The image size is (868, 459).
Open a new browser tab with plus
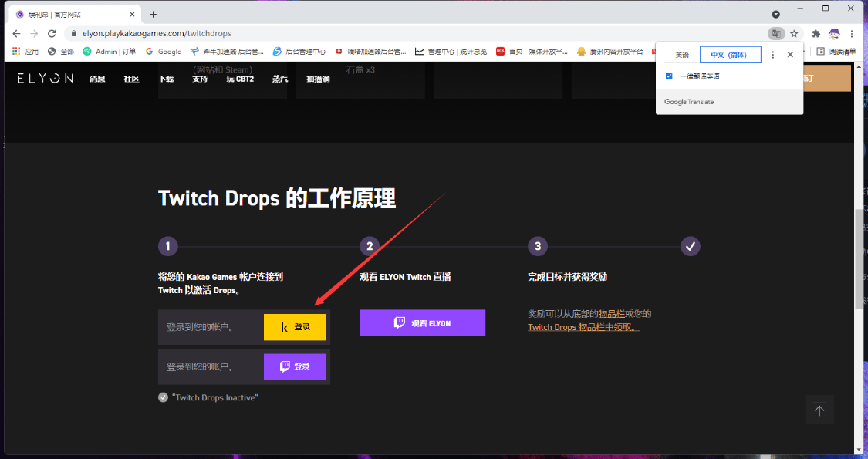tap(154, 15)
